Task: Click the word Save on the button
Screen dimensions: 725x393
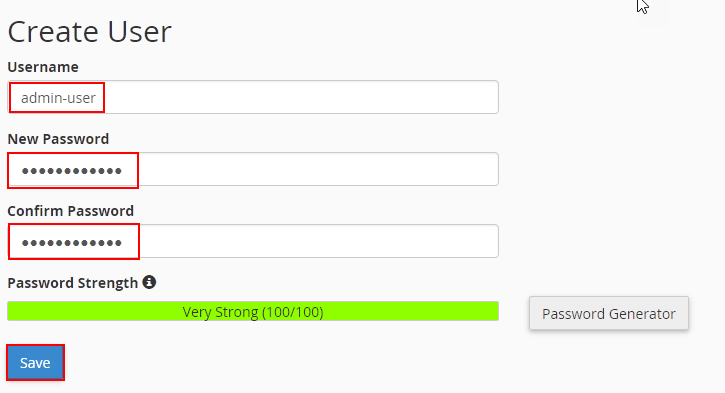Action: [35, 363]
